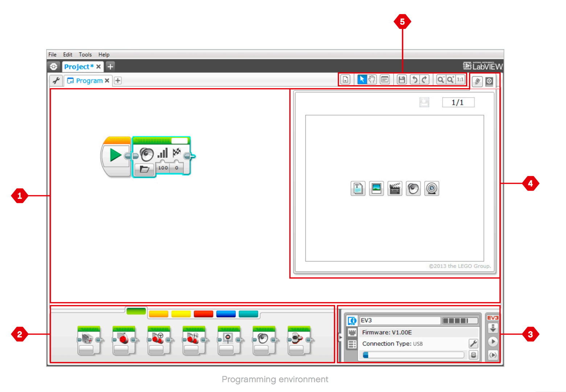Open the Tools menu
The image size is (566, 392).
click(x=85, y=54)
